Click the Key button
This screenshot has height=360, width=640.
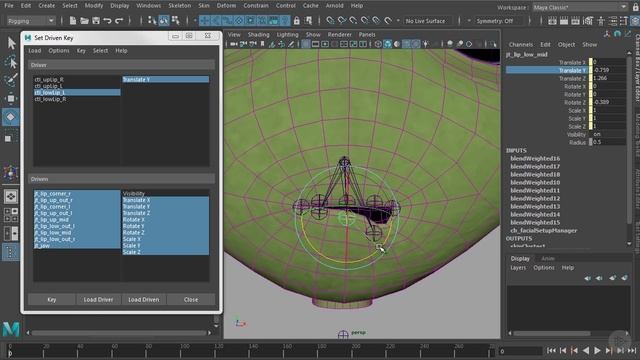(x=51, y=300)
